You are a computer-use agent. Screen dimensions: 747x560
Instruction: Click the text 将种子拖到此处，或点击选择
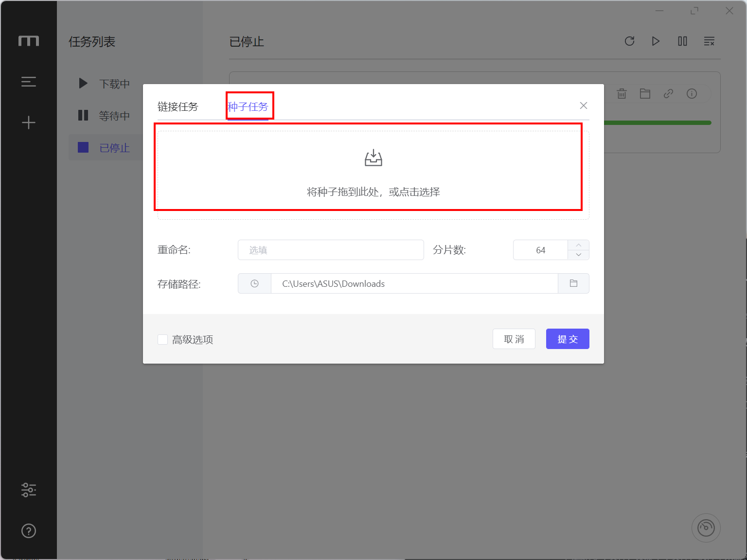(x=373, y=192)
